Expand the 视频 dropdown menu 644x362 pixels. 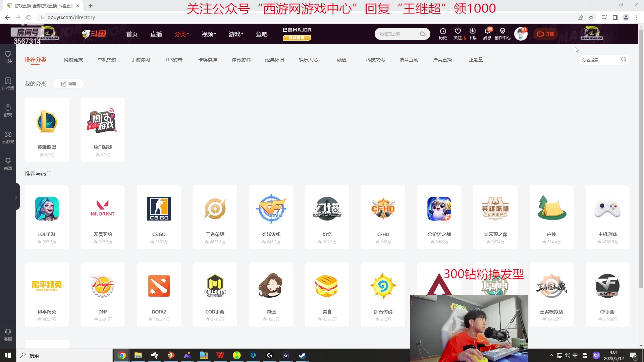(209, 34)
